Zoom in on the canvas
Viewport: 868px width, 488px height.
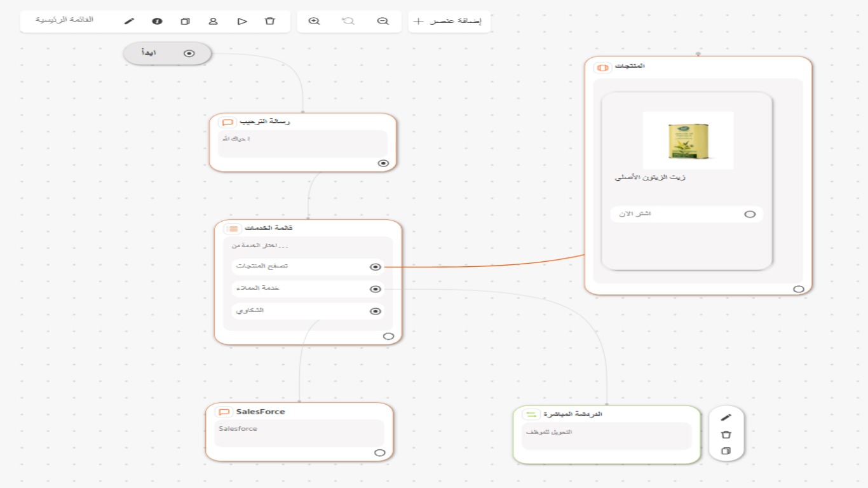click(314, 21)
